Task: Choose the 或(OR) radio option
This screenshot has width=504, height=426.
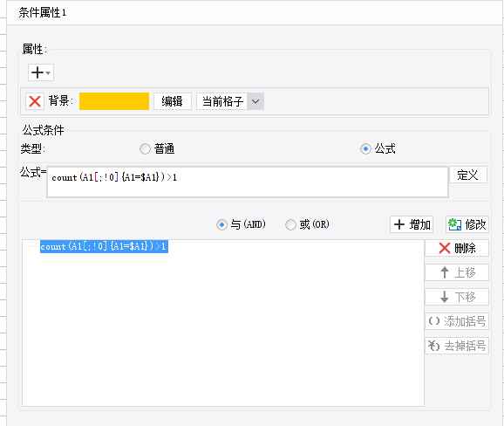Action: tap(290, 224)
